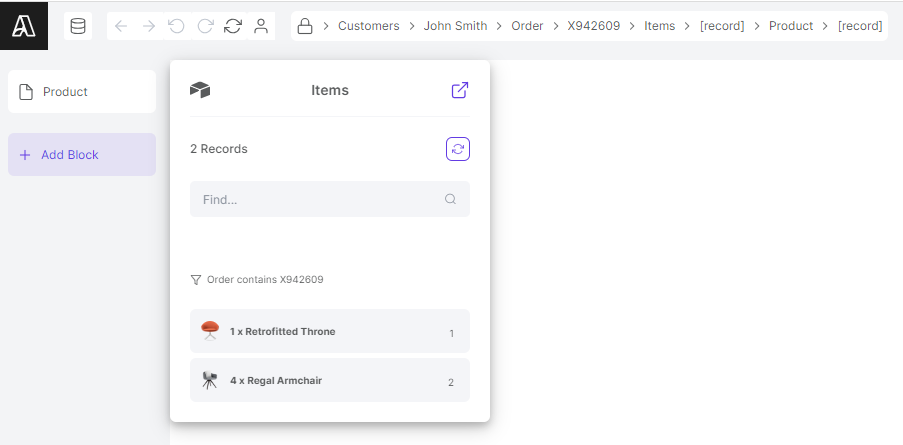Open Items in external window icon
This screenshot has height=445, width=903.
click(460, 90)
